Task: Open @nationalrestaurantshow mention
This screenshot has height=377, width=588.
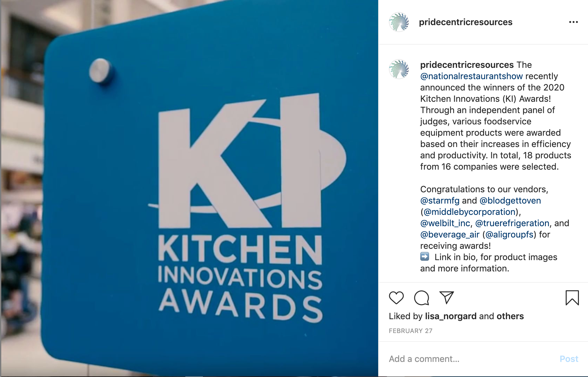Action: coord(471,76)
